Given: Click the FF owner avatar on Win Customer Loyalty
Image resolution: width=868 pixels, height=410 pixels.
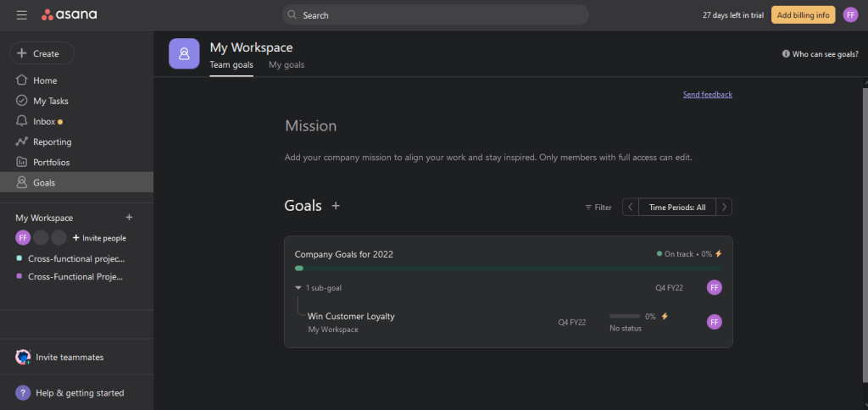Looking at the screenshot, I should pyautogui.click(x=714, y=322).
